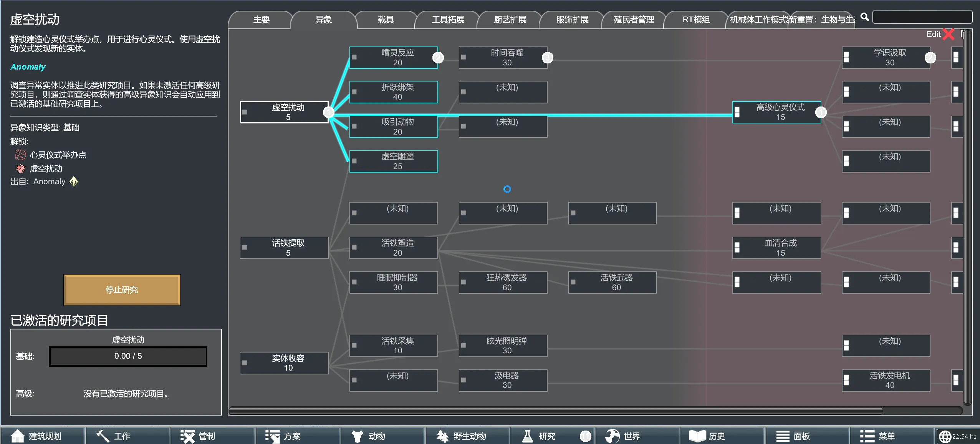Click the 心灵仪式举办点 unlock icon
The width and height of the screenshot is (980, 444).
[20, 155]
